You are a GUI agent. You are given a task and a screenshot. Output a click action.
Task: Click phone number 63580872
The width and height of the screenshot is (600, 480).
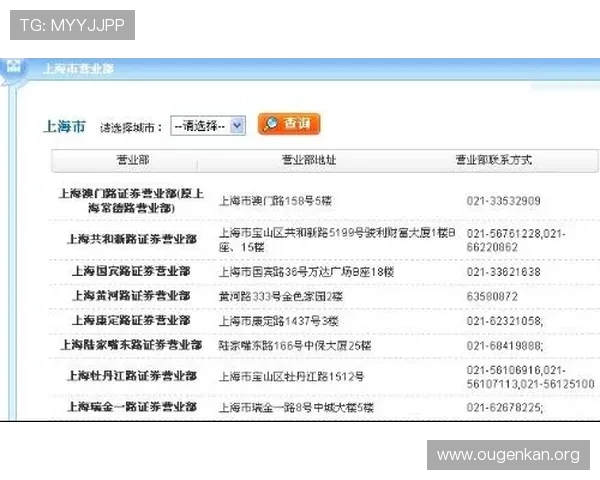coord(492,297)
